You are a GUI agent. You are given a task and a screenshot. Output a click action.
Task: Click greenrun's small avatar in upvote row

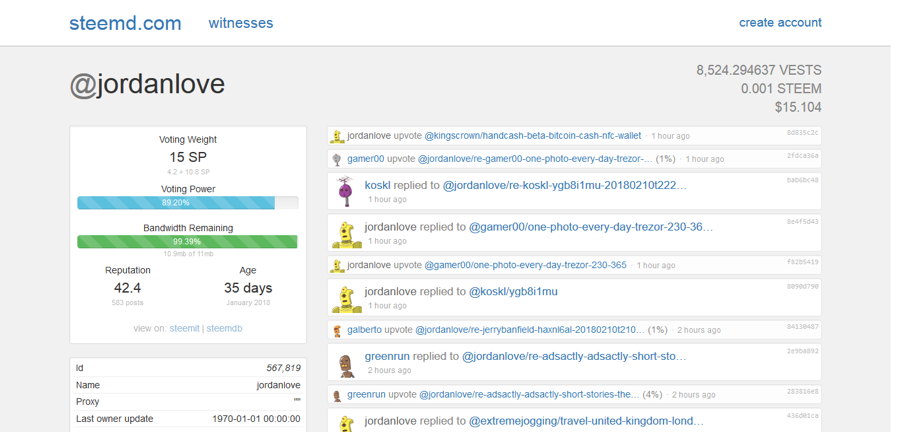337,395
